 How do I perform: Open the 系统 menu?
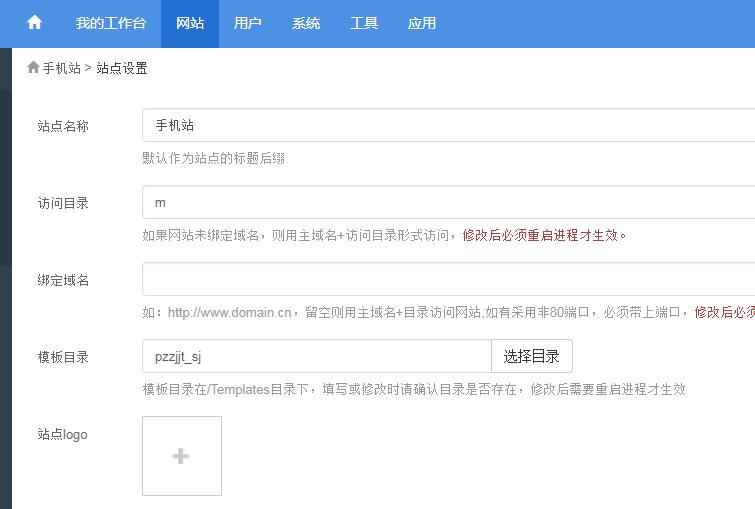(306, 23)
